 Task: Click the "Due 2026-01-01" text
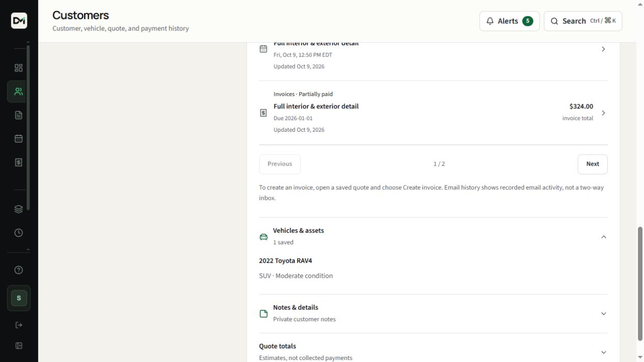293,118
